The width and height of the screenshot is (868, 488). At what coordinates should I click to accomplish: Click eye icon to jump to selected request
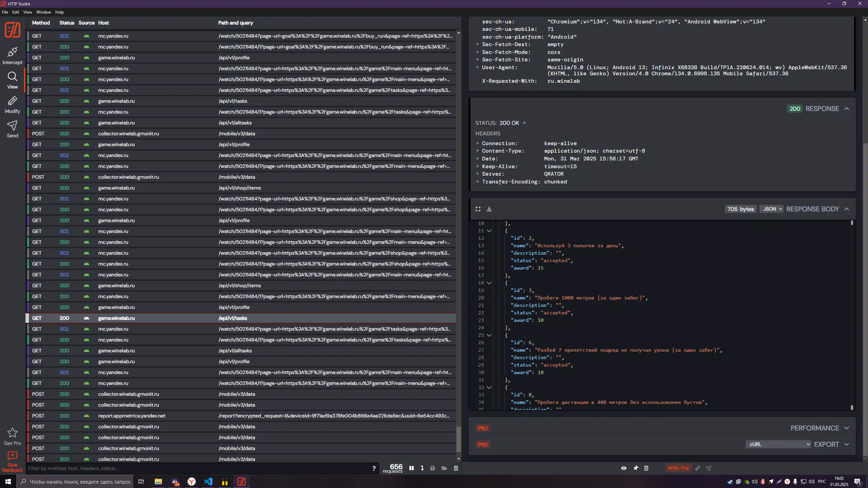pos(624,468)
